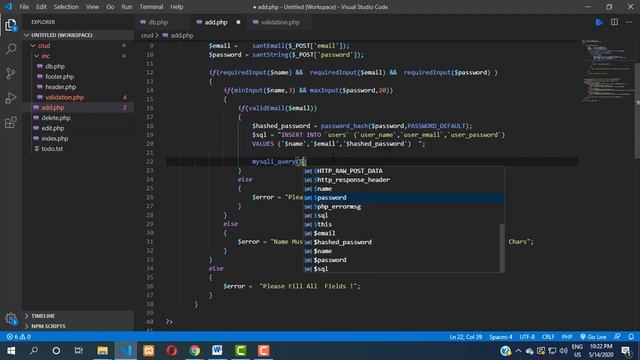Open index.php in the explorer
The height and width of the screenshot is (360, 640).
coord(55,138)
